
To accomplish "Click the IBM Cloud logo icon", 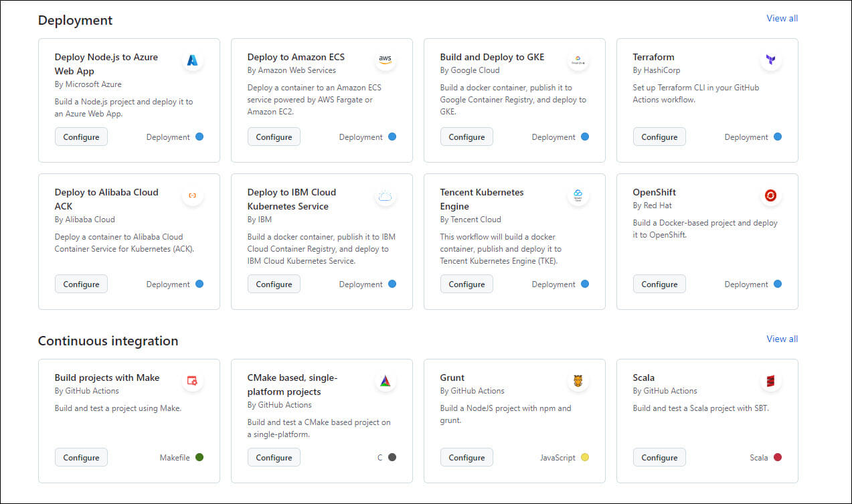I will pyautogui.click(x=385, y=195).
